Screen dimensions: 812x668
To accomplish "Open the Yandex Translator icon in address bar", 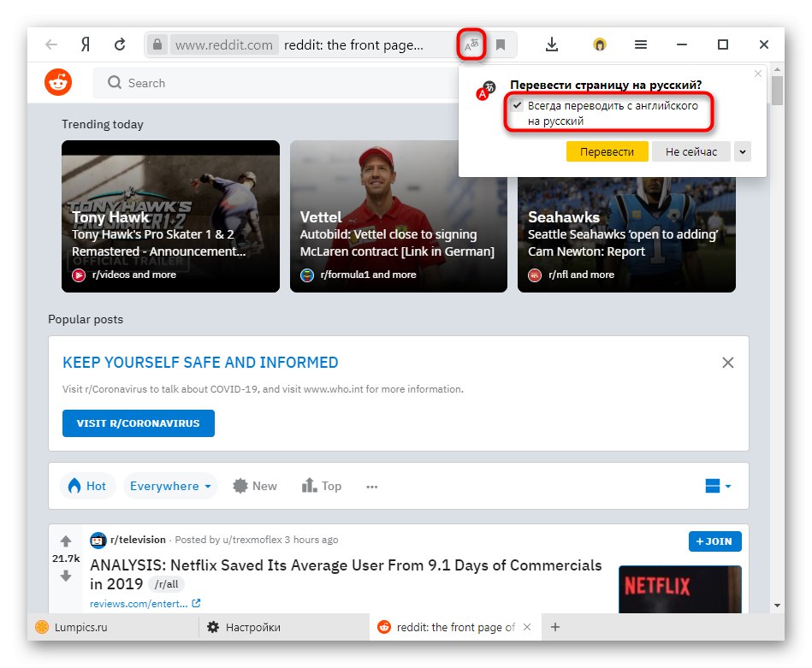I will click(x=471, y=43).
